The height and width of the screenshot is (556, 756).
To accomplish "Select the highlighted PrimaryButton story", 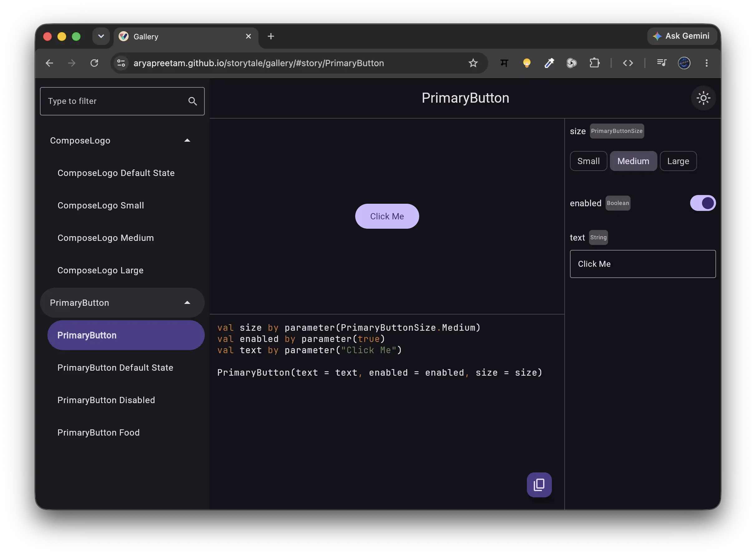I will point(126,335).
